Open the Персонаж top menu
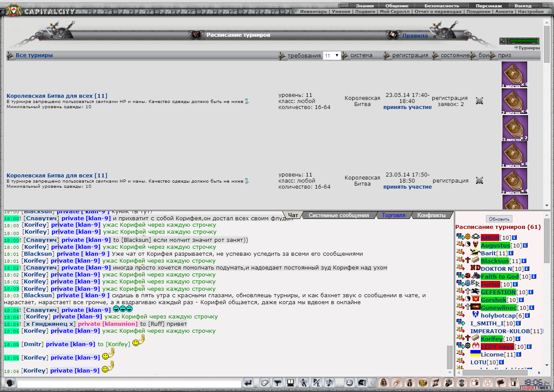 pos(489,6)
